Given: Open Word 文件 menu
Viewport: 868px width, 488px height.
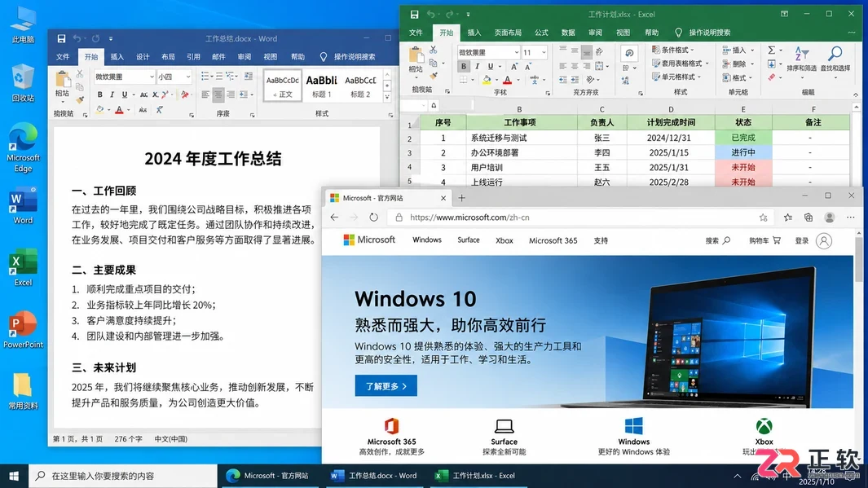Looking at the screenshot, I should pyautogui.click(x=63, y=57).
